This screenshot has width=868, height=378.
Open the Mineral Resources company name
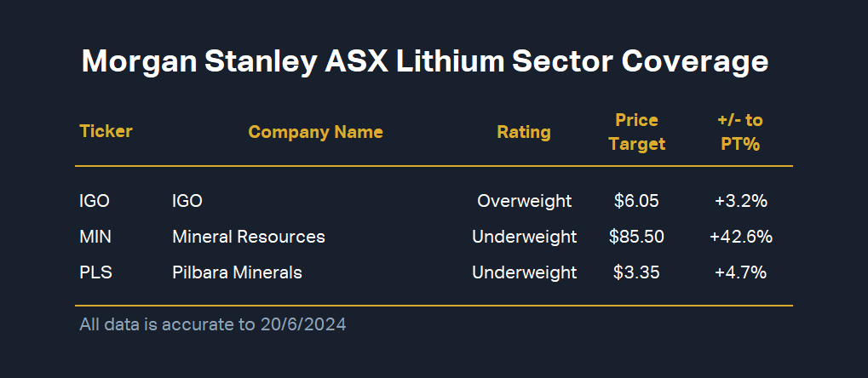click(x=248, y=237)
